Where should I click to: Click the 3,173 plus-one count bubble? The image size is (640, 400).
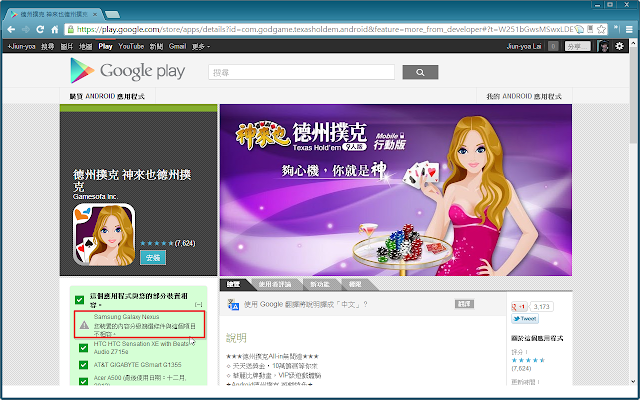pyautogui.click(x=542, y=307)
